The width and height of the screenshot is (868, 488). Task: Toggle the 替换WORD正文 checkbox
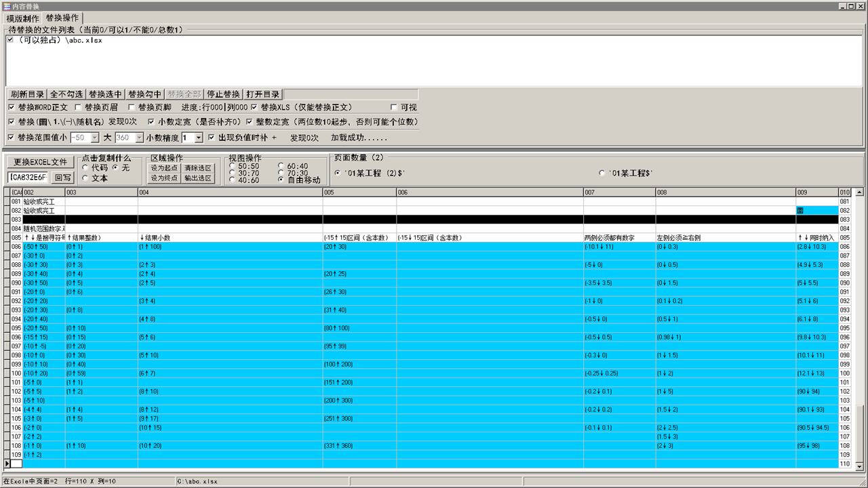pyautogui.click(x=12, y=108)
